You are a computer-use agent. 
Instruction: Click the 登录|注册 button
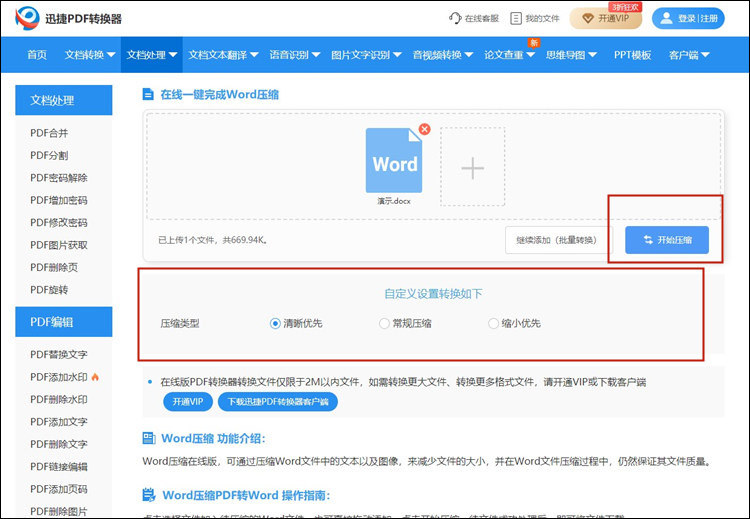(688, 18)
